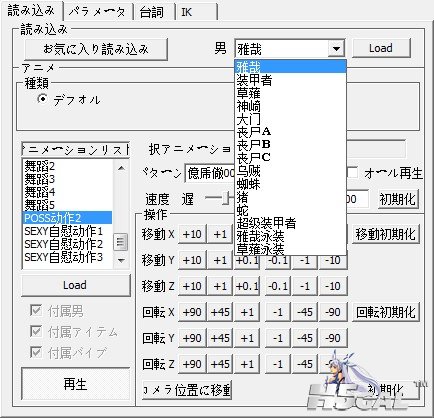Click +45 in the 回転Y row

tap(220, 338)
